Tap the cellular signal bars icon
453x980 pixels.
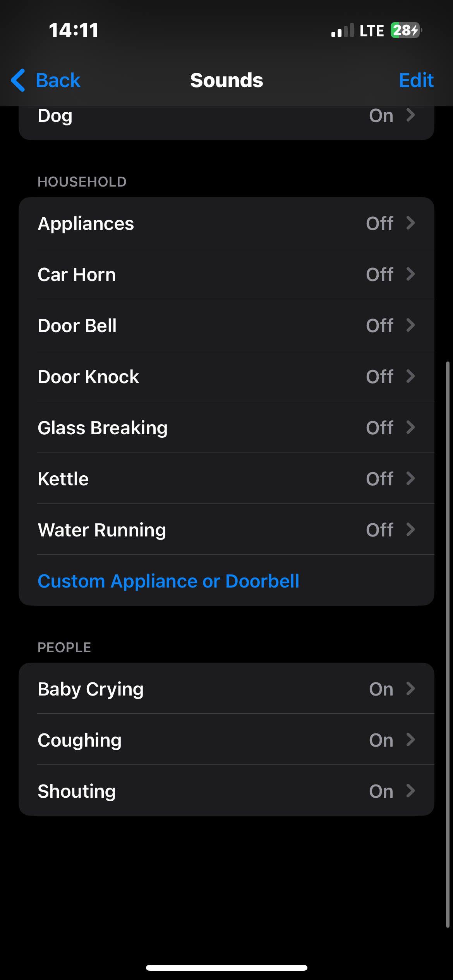[x=342, y=31]
